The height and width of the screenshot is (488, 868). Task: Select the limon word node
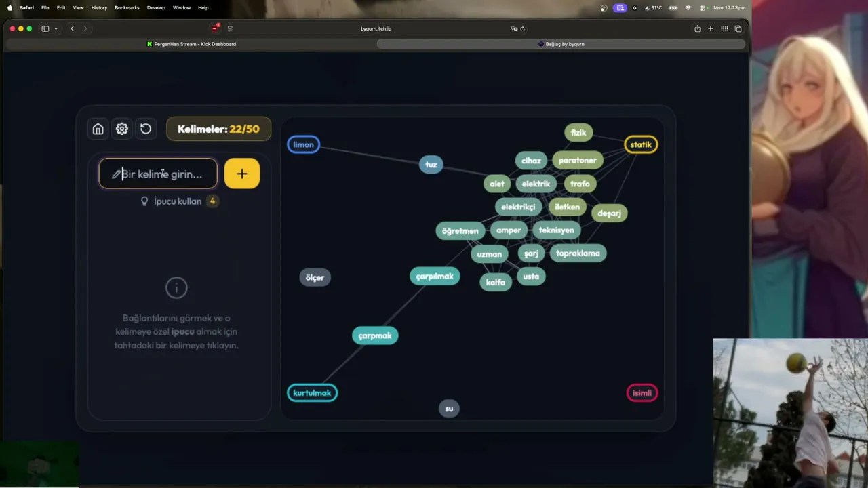[303, 144]
